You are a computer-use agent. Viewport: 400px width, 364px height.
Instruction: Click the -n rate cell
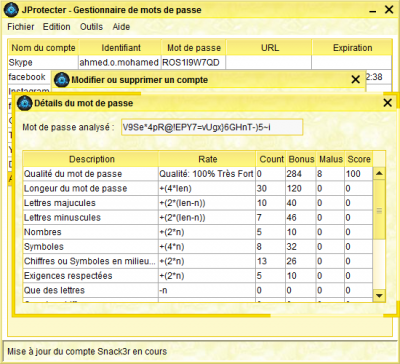[x=207, y=290]
